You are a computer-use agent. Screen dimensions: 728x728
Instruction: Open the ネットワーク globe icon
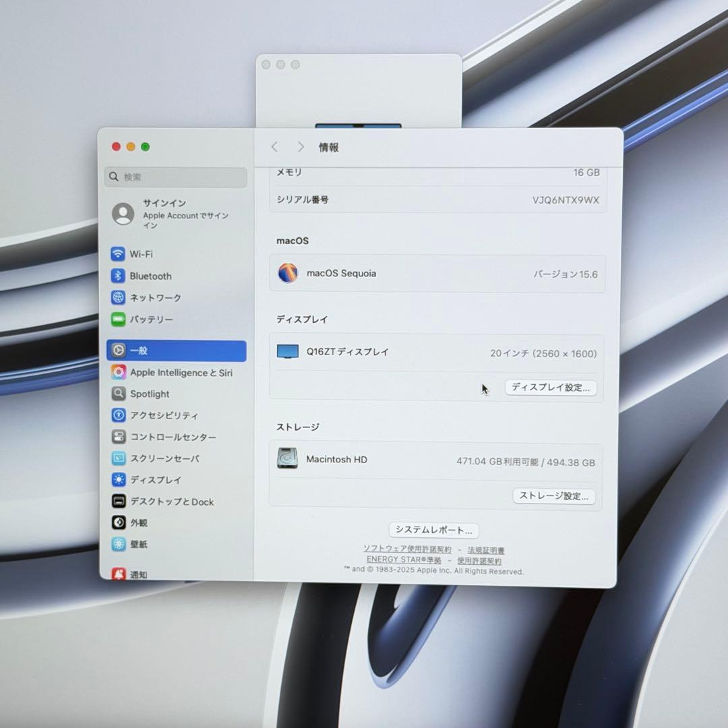point(118,297)
